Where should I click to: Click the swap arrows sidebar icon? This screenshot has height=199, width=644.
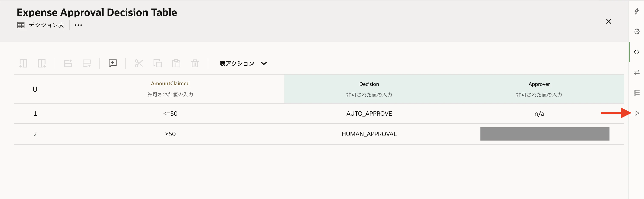pos(637,72)
